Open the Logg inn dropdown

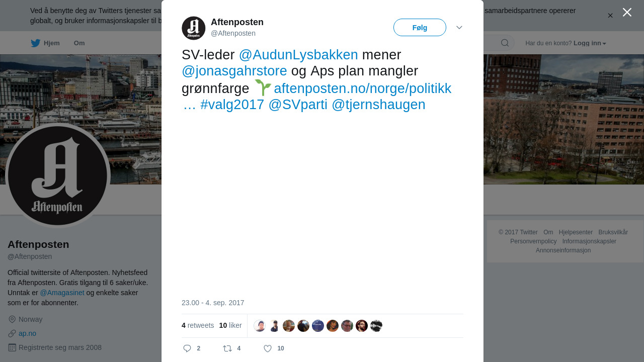coord(590,43)
